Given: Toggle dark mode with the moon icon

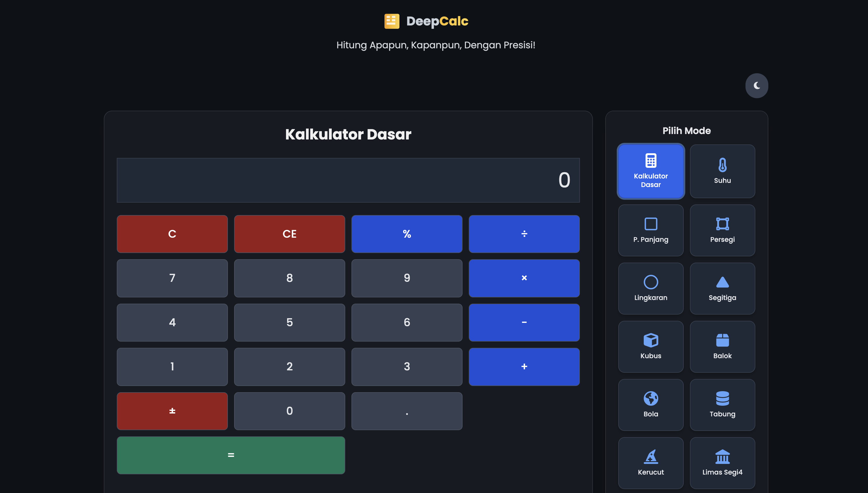Looking at the screenshot, I should pyautogui.click(x=756, y=86).
